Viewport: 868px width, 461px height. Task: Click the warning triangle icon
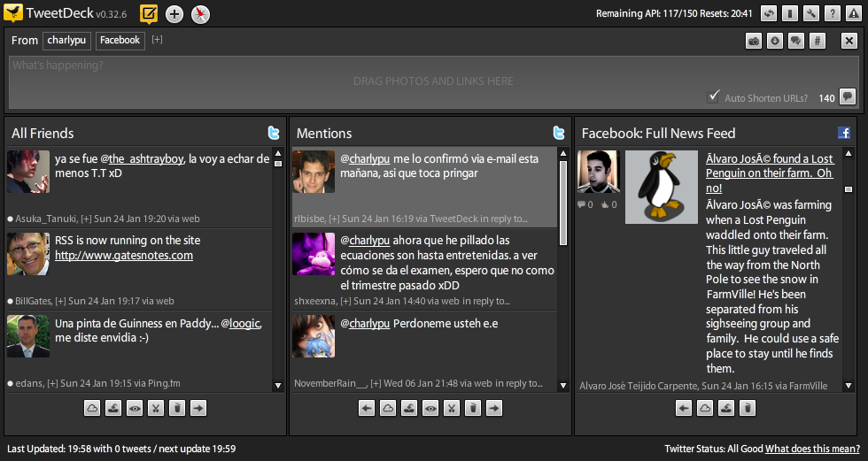coord(854,13)
